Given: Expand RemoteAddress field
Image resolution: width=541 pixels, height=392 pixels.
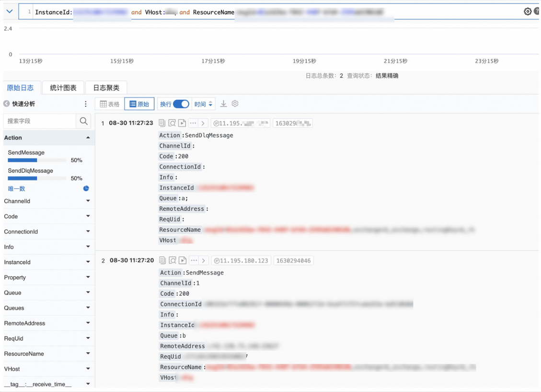Looking at the screenshot, I should [x=88, y=323].
